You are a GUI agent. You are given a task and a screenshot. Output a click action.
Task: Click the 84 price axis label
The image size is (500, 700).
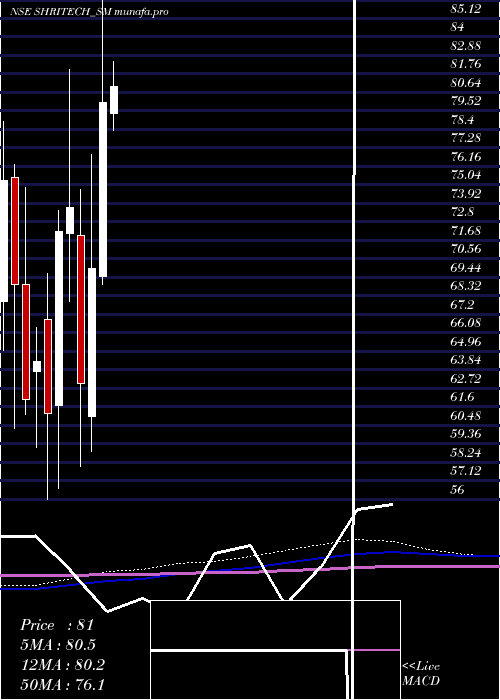(x=457, y=27)
